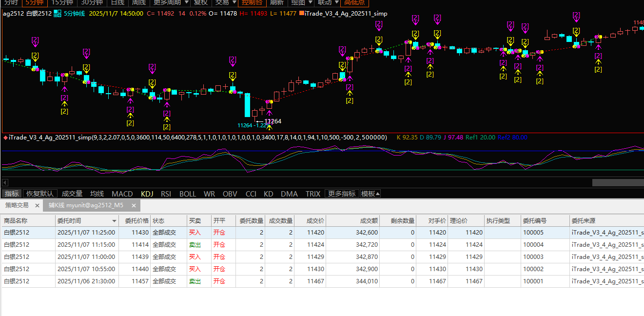Toggle the 高低点 high-low points display
Image resolution: width=644 pixels, height=316 pixels.
point(354,2)
